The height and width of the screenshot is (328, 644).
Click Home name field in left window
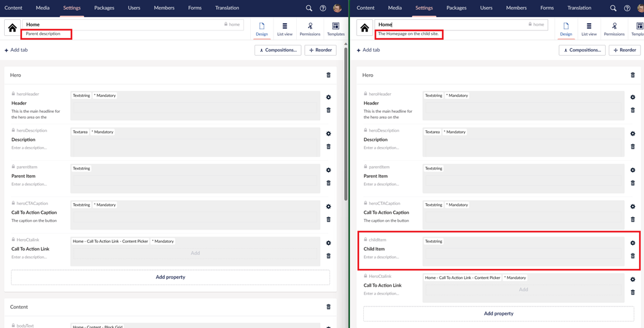pyautogui.click(x=133, y=24)
